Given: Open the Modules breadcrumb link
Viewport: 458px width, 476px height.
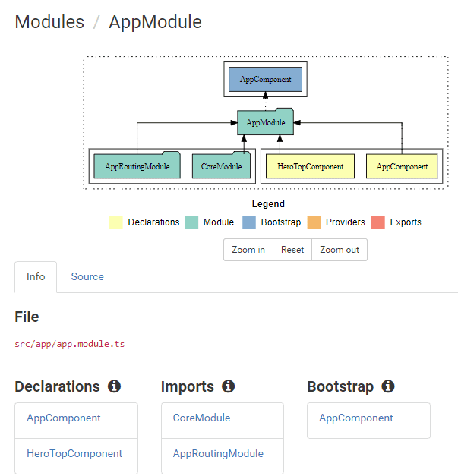Looking at the screenshot, I should coord(49,22).
